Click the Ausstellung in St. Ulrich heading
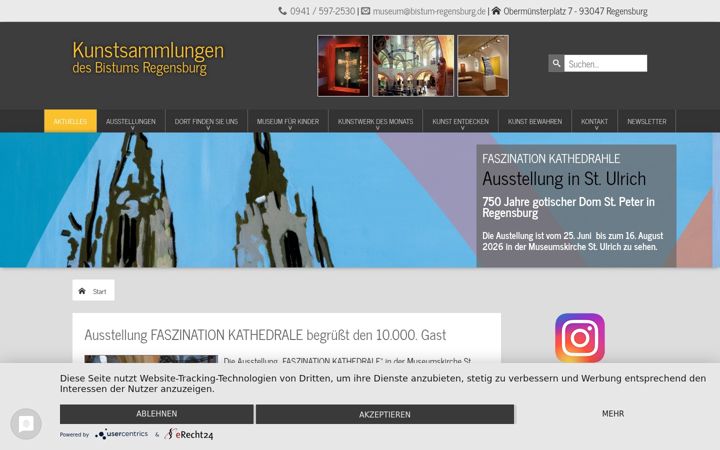Screen dimensions: 720x450 point(564,179)
